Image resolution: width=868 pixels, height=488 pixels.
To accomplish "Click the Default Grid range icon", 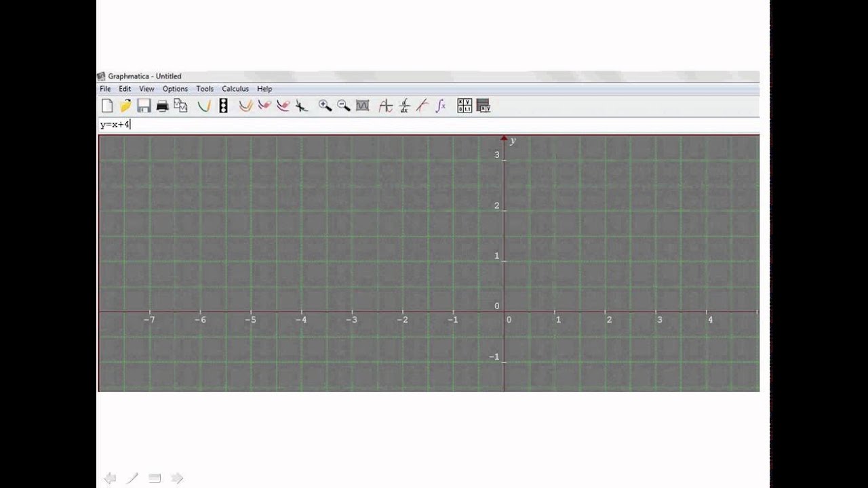I will tap(362, 106).
